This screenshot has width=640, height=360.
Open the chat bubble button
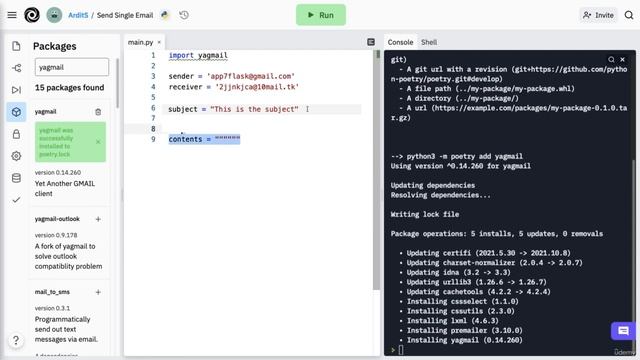pyautogui.click(x=623, y=331)
